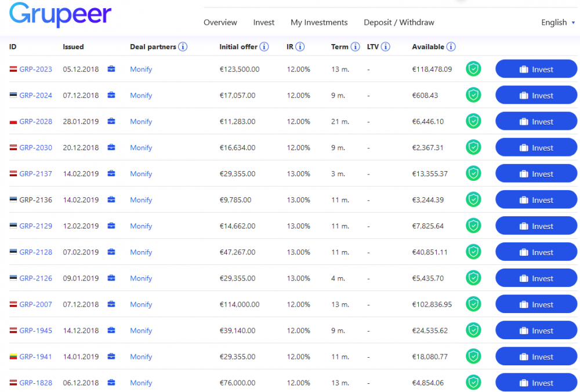Click the info icon next to Deal partners
The height and width of the screenshot is (392, 580).
[x=183, y=46]
